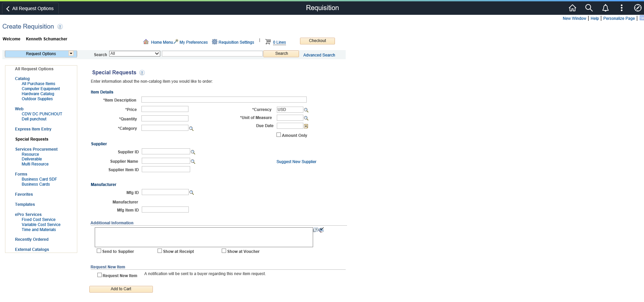Open notifications bell icon
The width and height of the screenshot is (644, 302).
tap(605, 8)
